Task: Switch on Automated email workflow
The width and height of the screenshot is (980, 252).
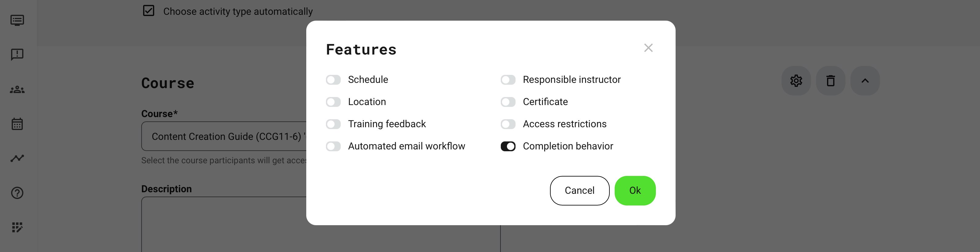Action: pyautogui.click(x=333, y=147)
